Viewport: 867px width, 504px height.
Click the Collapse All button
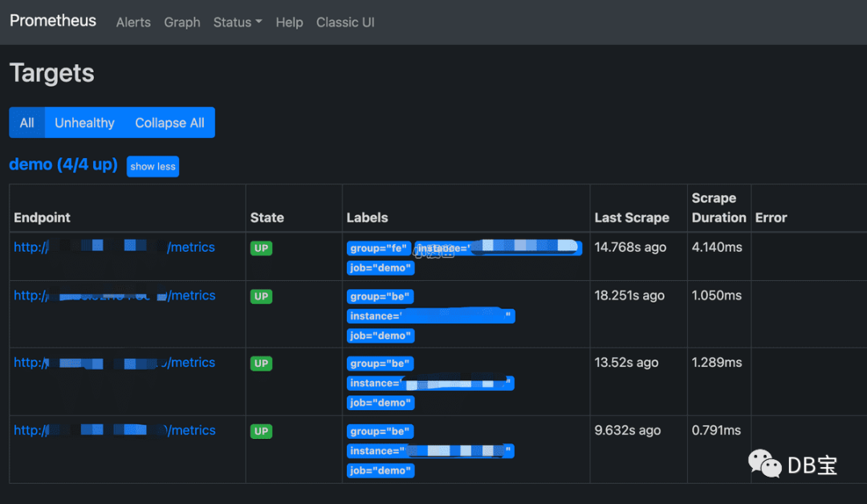coord(169,123)
